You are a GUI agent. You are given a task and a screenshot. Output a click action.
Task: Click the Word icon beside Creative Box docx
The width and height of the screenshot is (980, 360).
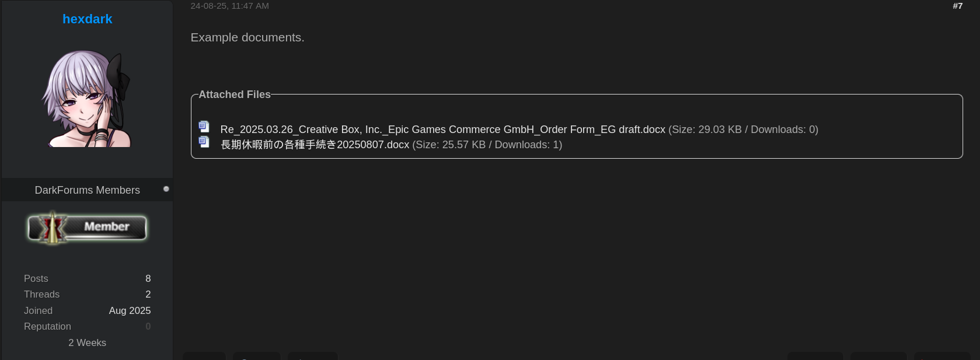coord(204,127)
